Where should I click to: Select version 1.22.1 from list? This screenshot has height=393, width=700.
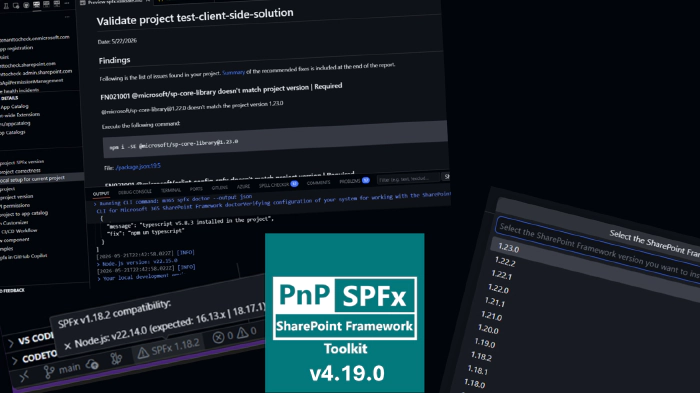coord(501,275)
